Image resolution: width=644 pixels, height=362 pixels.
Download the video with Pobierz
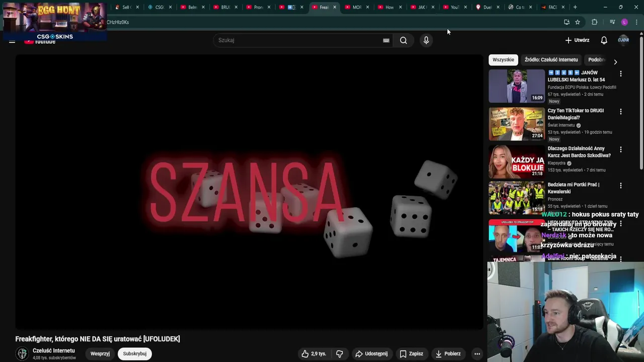click(448, 353)
